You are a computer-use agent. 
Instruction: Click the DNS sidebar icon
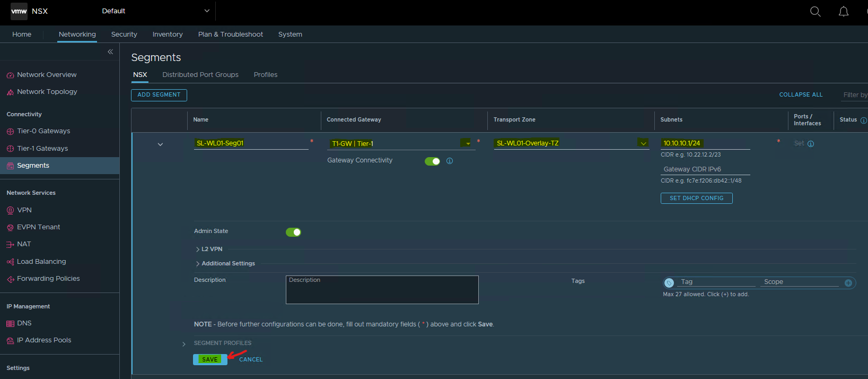(10, 324)
